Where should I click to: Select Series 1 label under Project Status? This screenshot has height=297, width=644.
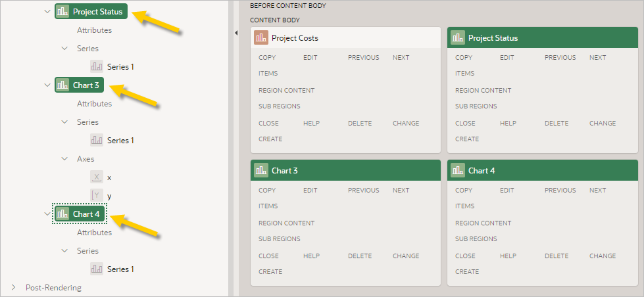[x=121, y=66]
